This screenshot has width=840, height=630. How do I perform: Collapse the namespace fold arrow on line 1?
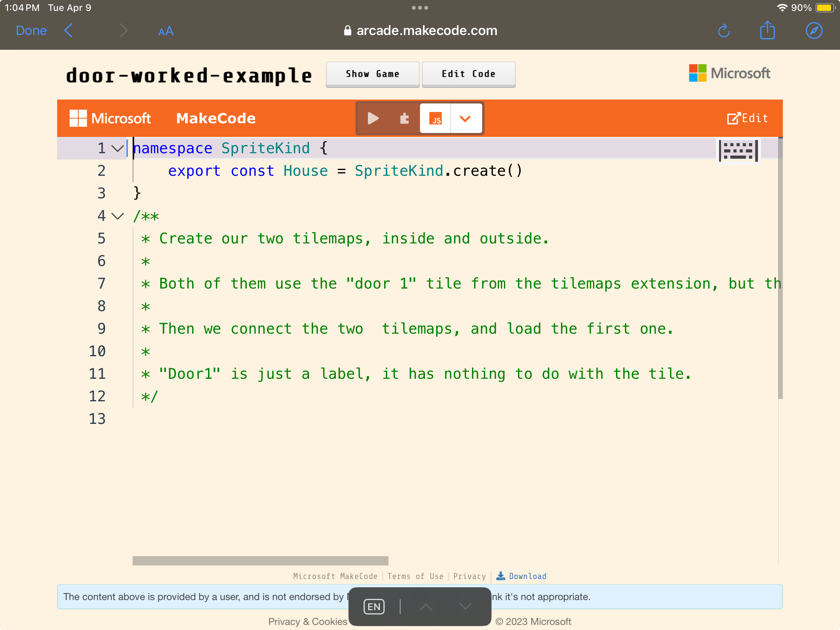click(117, 148)
